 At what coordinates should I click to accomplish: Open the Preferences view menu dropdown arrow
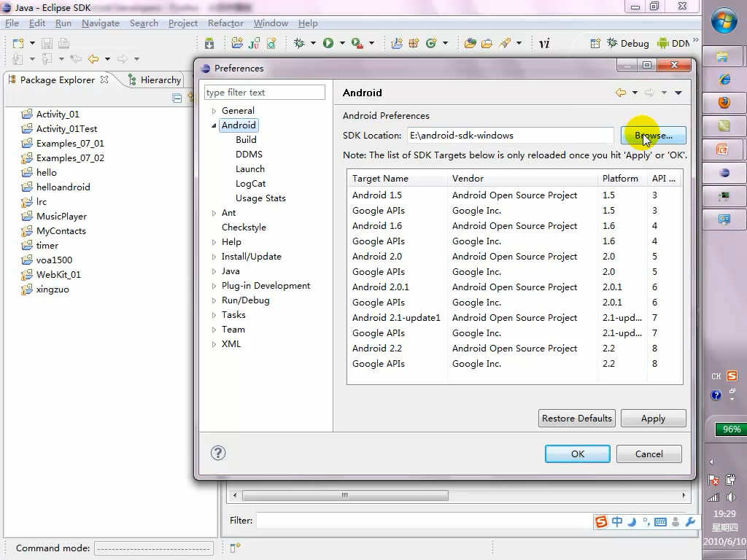click(x=678, y=93)
